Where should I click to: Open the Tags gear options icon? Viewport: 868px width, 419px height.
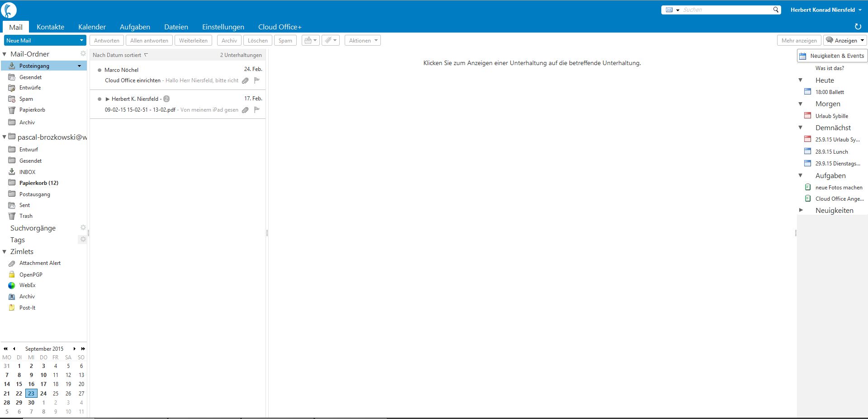click(x=83, y=239)
